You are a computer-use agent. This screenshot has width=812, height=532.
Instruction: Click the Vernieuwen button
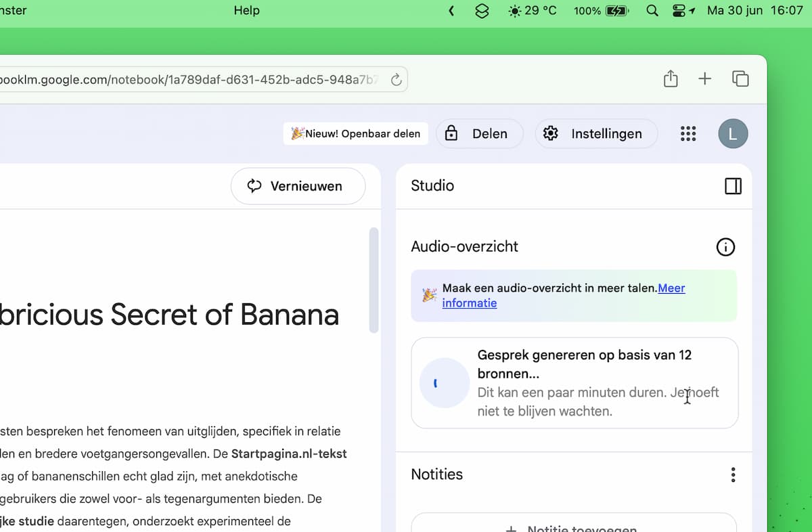tap(298, 186)
